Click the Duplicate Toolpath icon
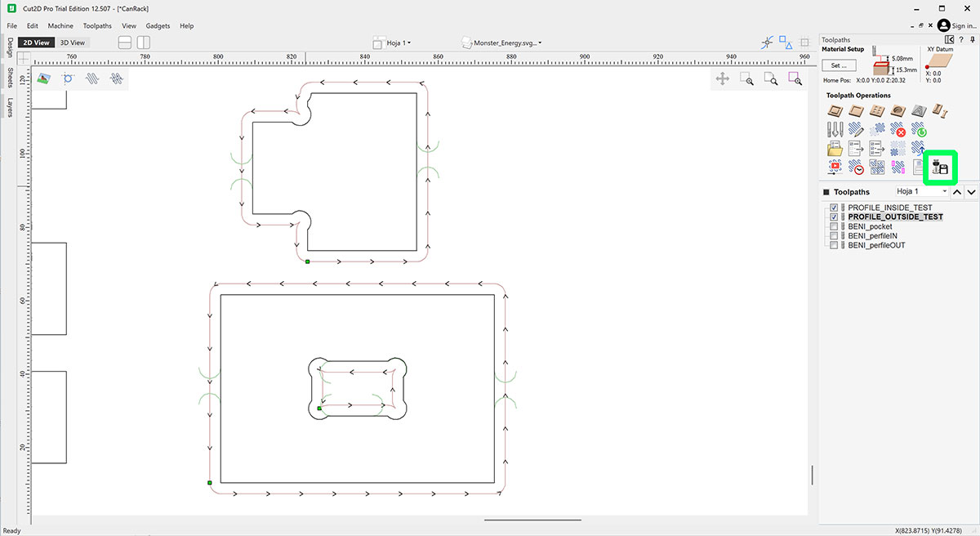This screenshot has width=980, height=536. (877, 129)
